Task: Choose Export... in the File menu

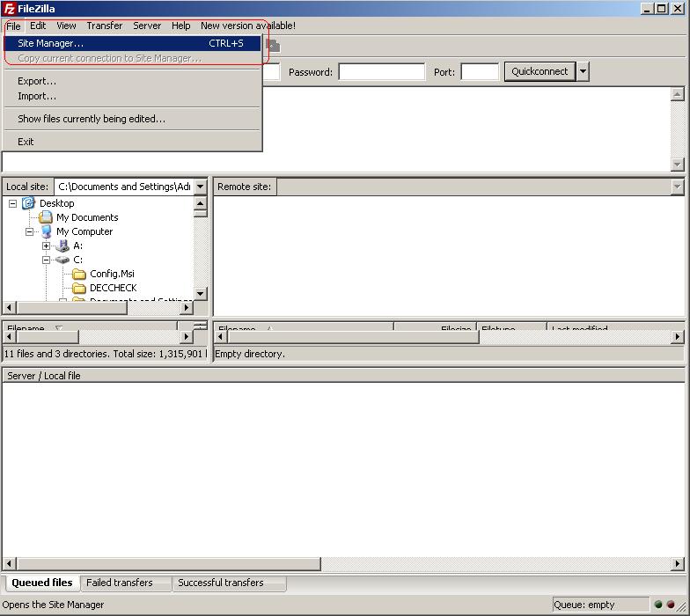Action: pyautogui.click(x=132, y=81)
